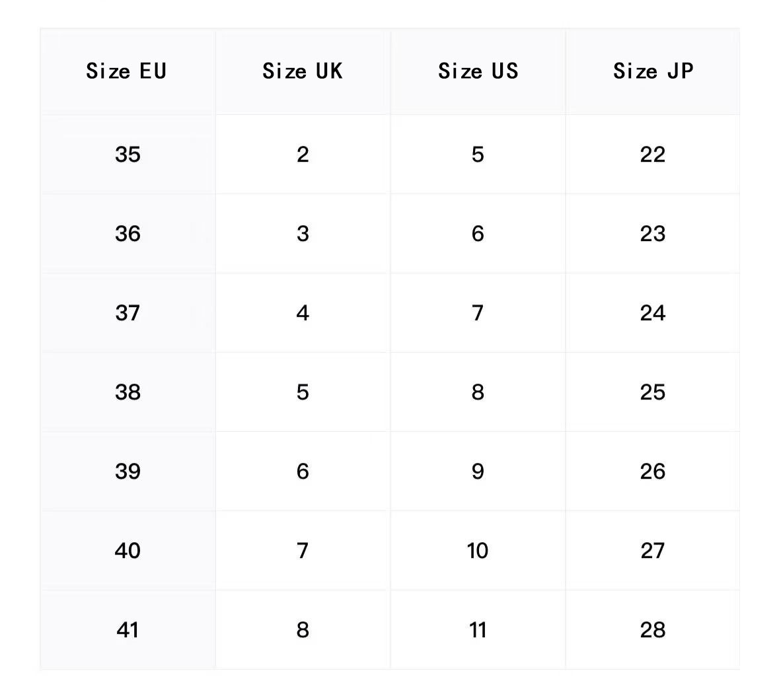The width and height of the screenshot is (779, 700).
Task: Click JP size 22 cell
Action: pos(653,155)
